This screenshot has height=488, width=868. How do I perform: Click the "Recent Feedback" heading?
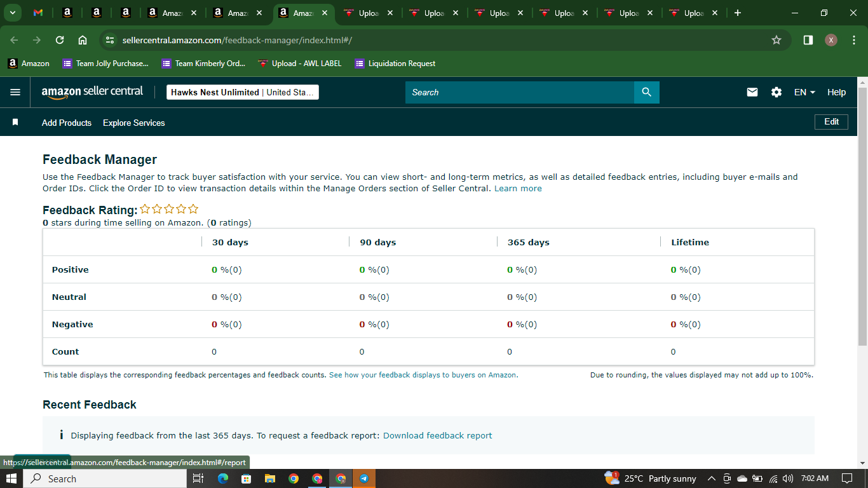coord(90,405)
